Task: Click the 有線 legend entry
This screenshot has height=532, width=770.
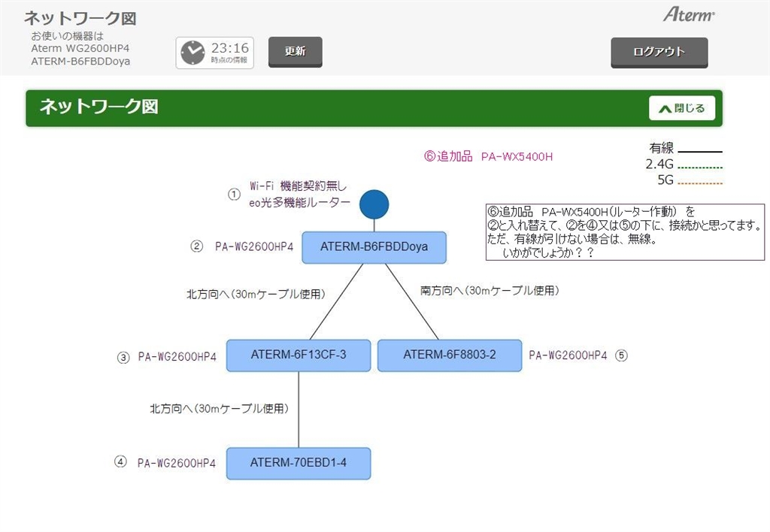Action: [x=686, y=148]
